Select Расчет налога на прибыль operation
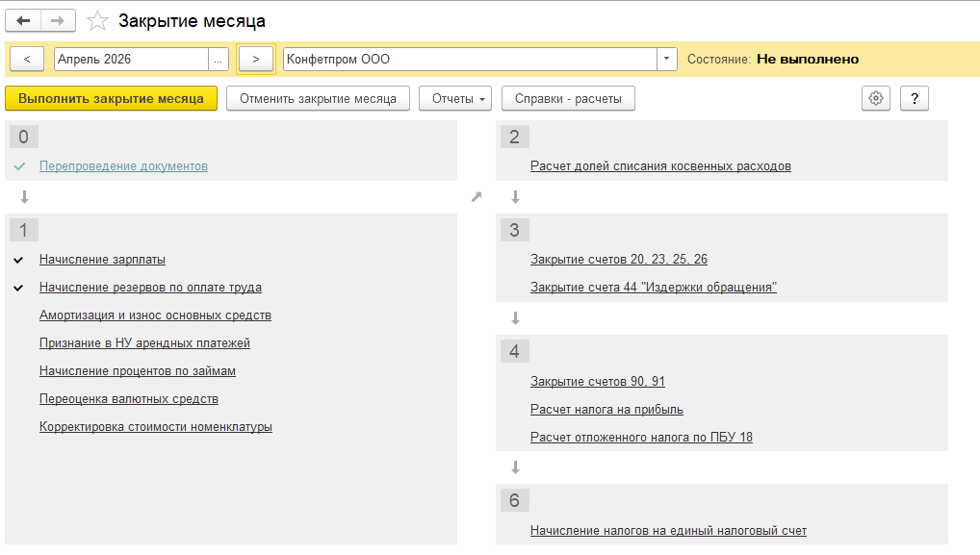Screen dimensions: 980x555 click(606, 410)
